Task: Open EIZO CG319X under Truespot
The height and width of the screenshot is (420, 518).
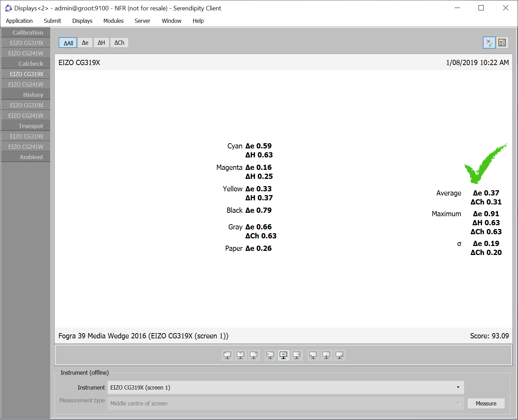Action: point(26,136)
